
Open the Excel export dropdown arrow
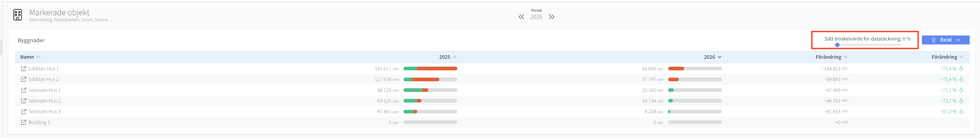pyautogui.click(x=958, y=40)
